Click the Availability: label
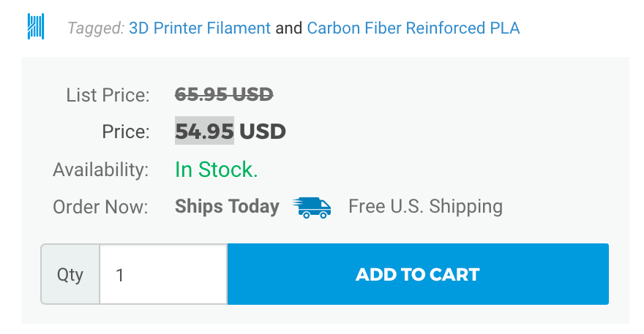The image size is (644, 334). pos(101,170)
